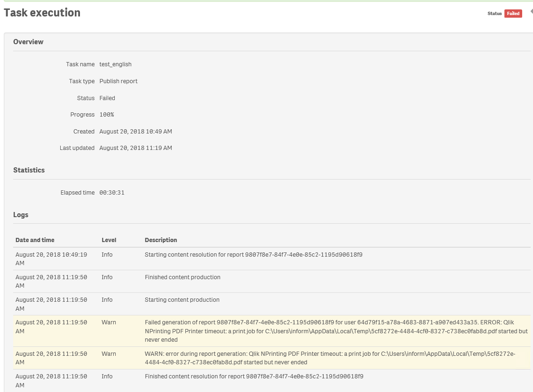The height and width of the screenshot is (392, 533).
Task: Click the Level column header
Action: [x=109, y=240]
